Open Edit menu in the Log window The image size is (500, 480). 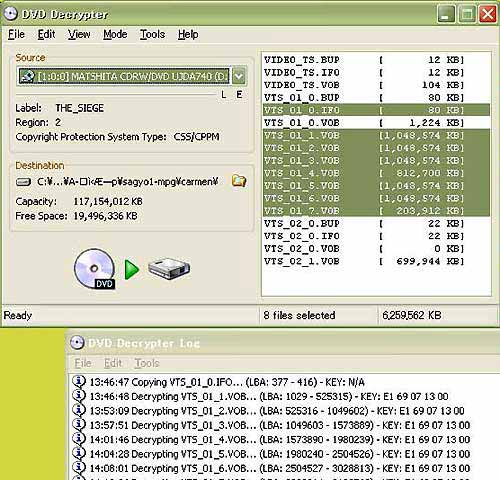tap(113, 363)
